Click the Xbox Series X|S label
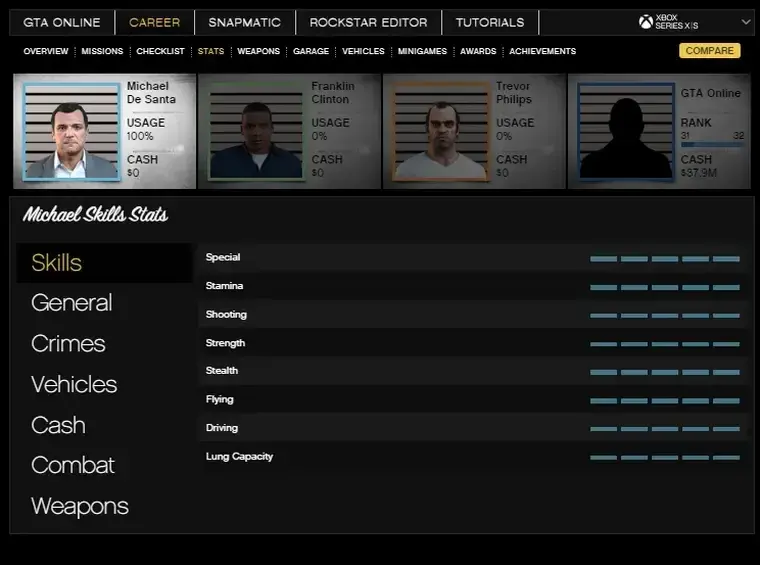The width and height of the screenshot is (760, 565). click(677, 22)
